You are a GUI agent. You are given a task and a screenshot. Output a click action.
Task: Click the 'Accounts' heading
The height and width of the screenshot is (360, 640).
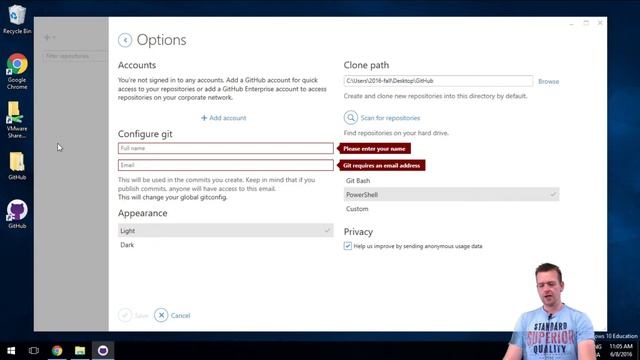pyautogui.click(x=137, y=65)
